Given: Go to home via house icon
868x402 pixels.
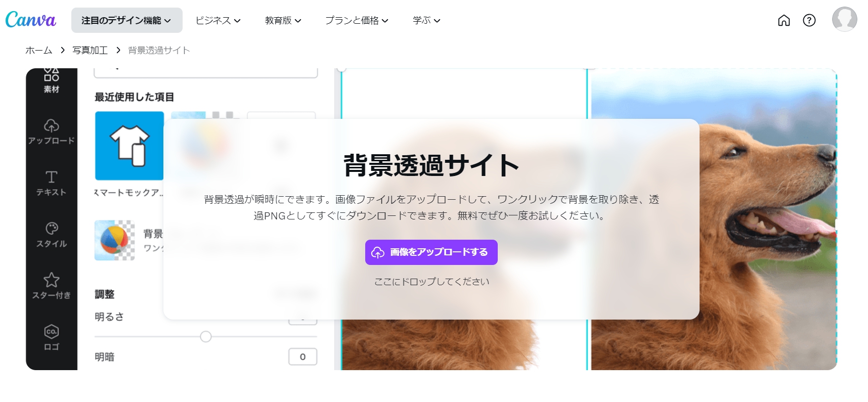Looking at the screenshot, I should (x=784, y=20).
